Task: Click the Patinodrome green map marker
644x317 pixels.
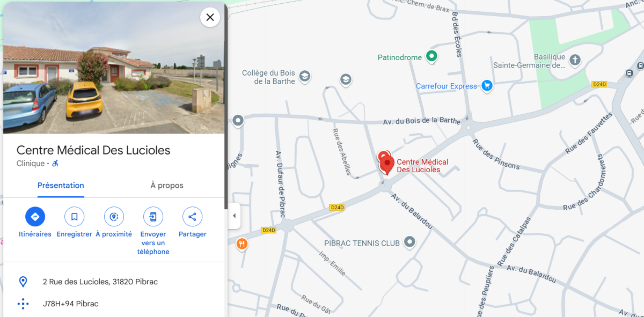Action: pos(431,56)
